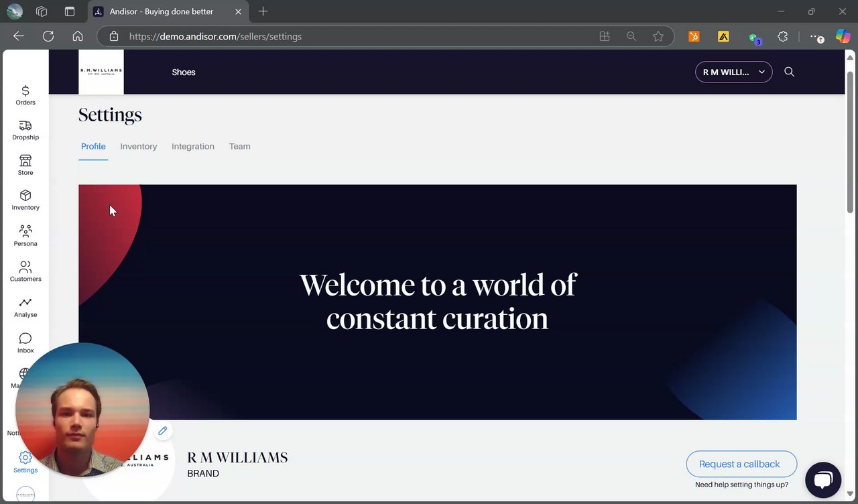
Task: Click Shoes in the top navigation
Action: [x=183, y=72]
